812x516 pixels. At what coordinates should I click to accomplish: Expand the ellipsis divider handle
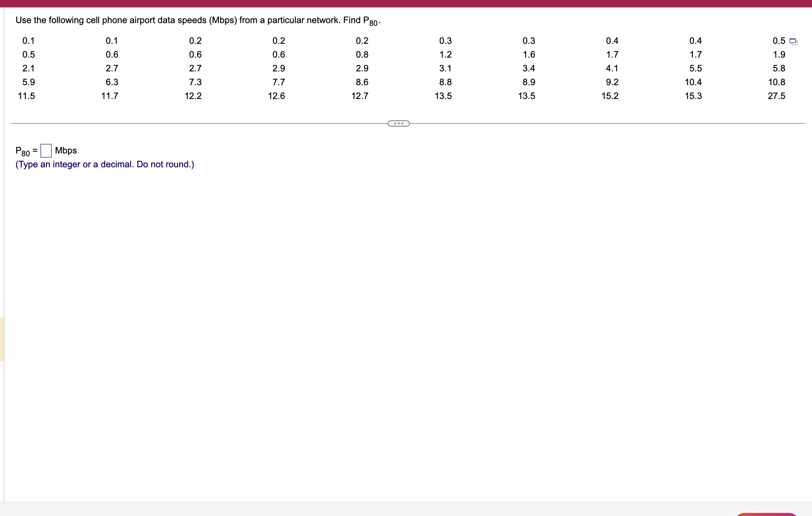coord(398,123)
